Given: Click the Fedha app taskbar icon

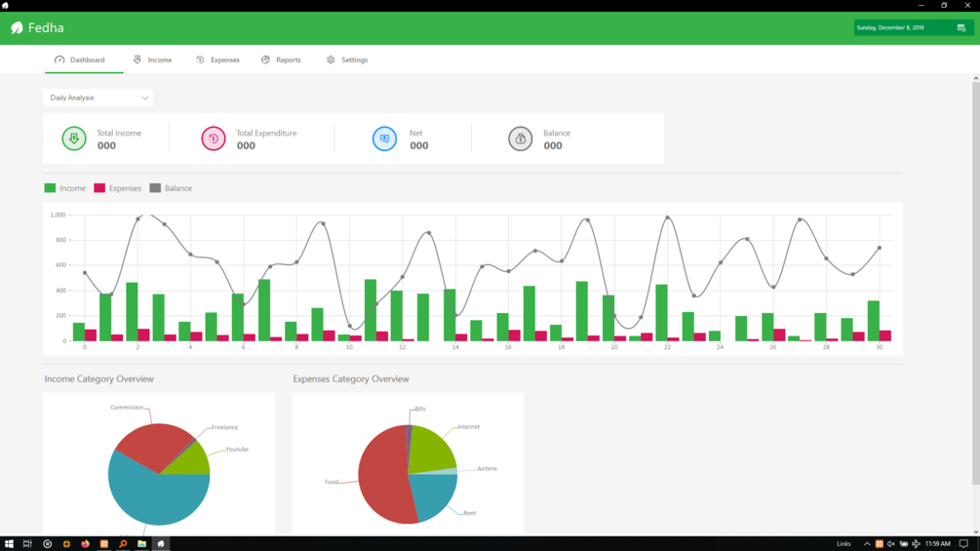Looking at the screenshot, I should [161, 543].
